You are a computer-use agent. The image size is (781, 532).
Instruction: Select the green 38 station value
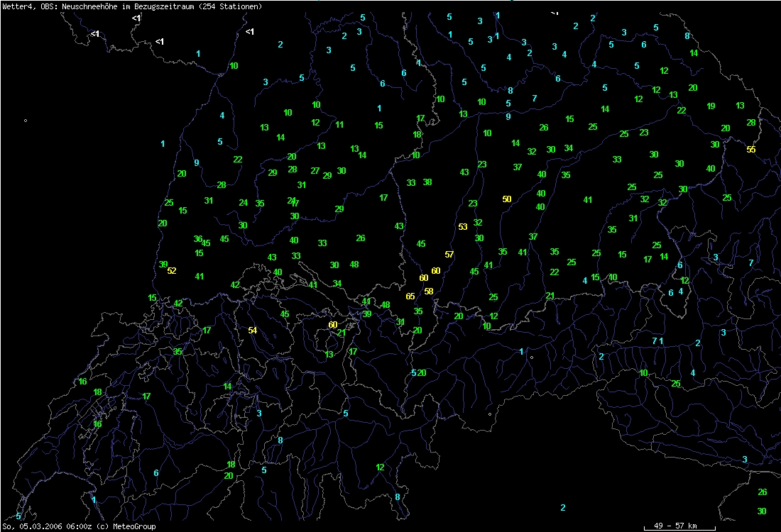pos(427,182)
